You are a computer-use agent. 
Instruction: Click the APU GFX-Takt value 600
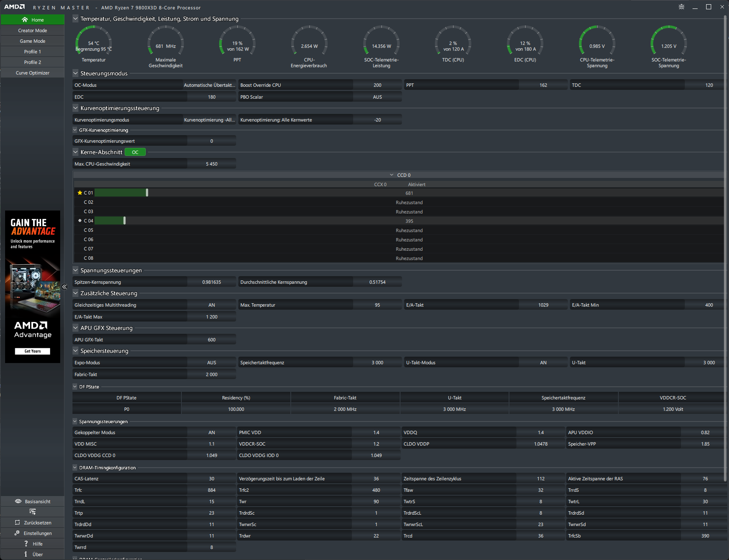[x=211, y=340]
